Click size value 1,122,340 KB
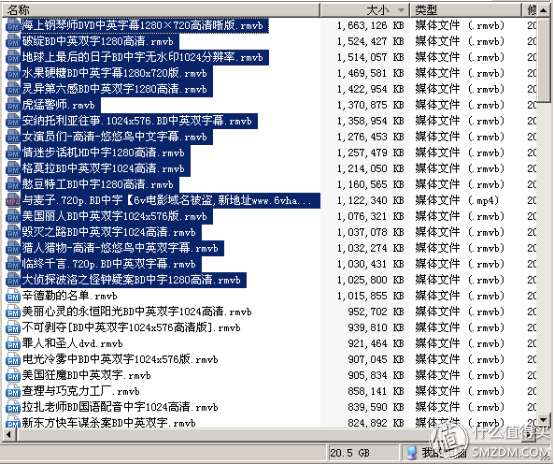The image size is (554, 464). tap(370, 201)
